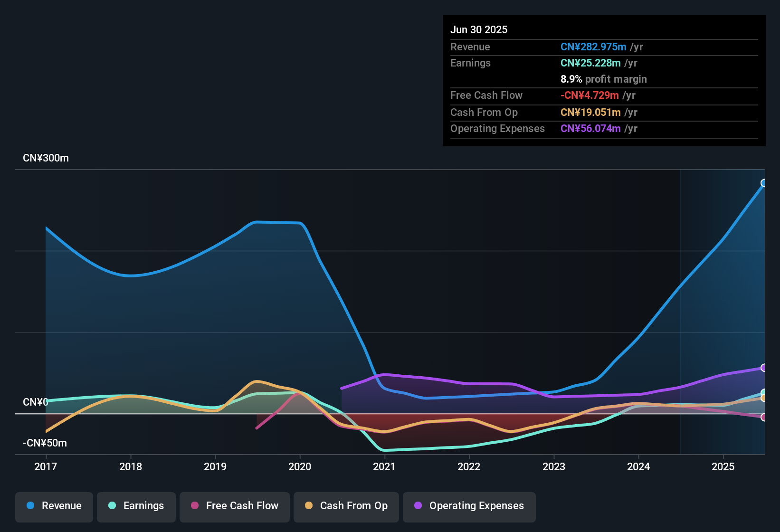Viewport: 780px width, 532px height.
Task: Click the teal Earnings color swatch
Action: point(112,506)
